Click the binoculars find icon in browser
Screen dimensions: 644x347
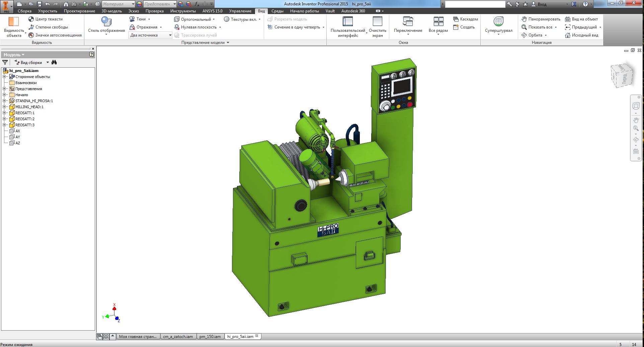[x=54, y=62]
